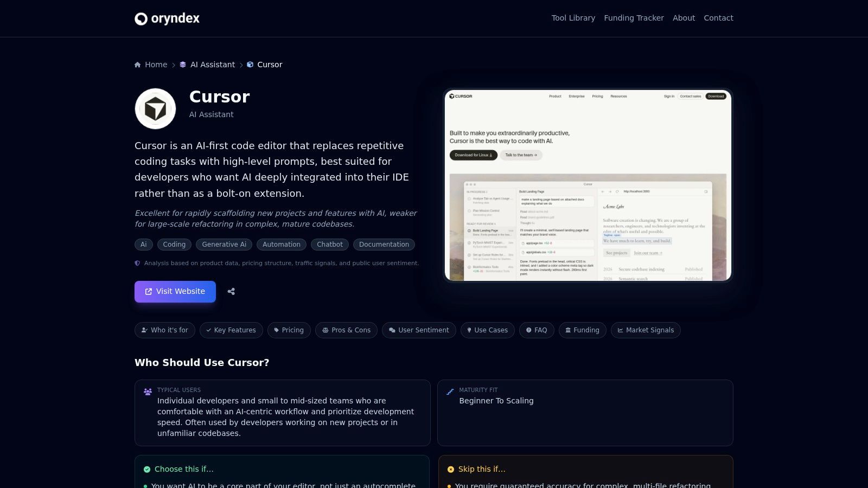Click the Maturity Fit stairs icon
The height and width of the screenshot is (488, 868).
450,391
